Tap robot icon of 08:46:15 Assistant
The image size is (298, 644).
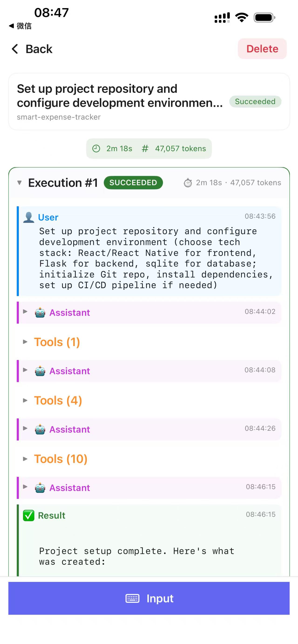click(x=40, y=487)
